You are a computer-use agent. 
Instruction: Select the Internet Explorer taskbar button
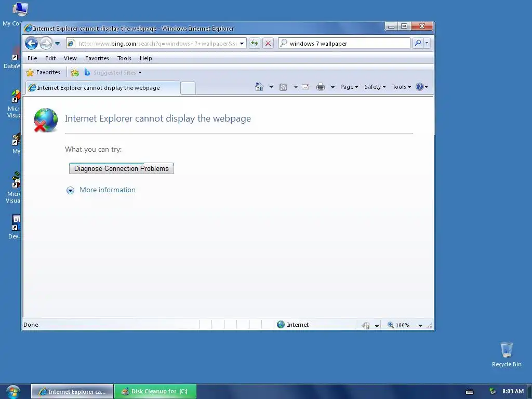pyautogui.click(x=72, y=392)
